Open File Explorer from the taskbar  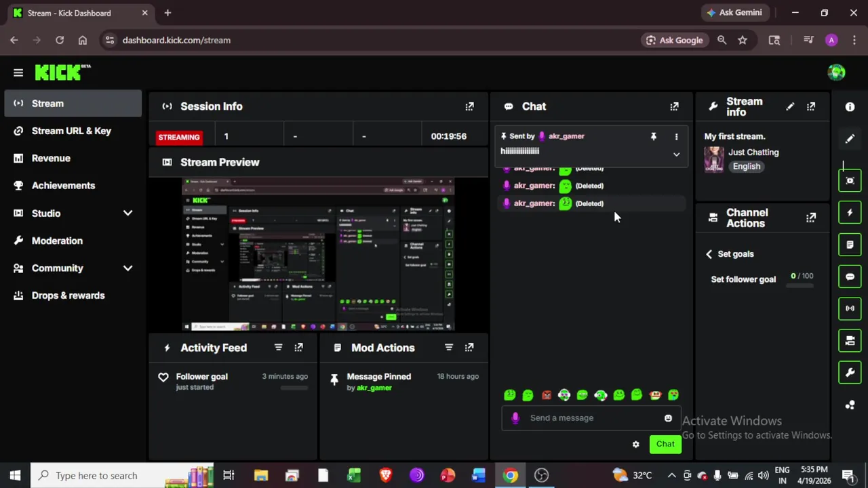pos(260,476)
